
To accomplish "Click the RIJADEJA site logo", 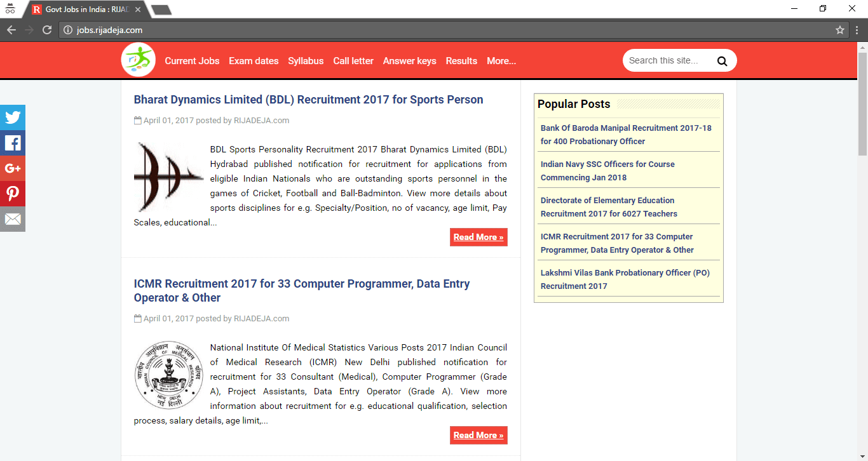I will (x=138, y=60).
